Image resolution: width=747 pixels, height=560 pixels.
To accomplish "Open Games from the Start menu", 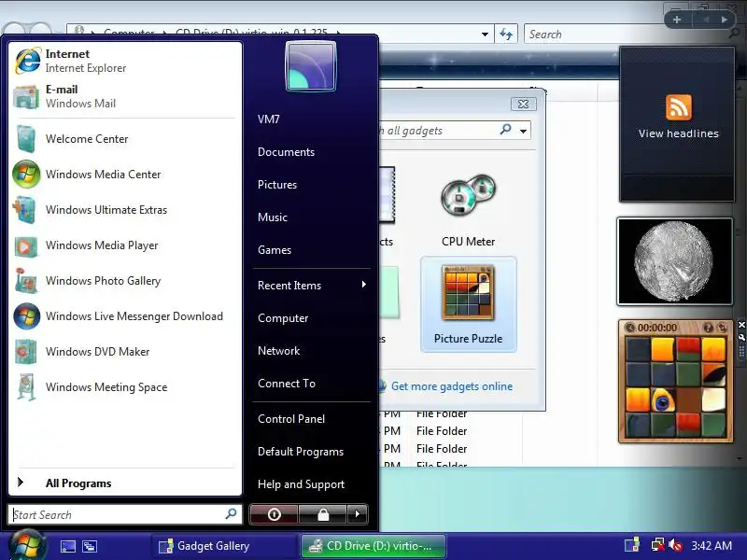I will click(275, 250).
